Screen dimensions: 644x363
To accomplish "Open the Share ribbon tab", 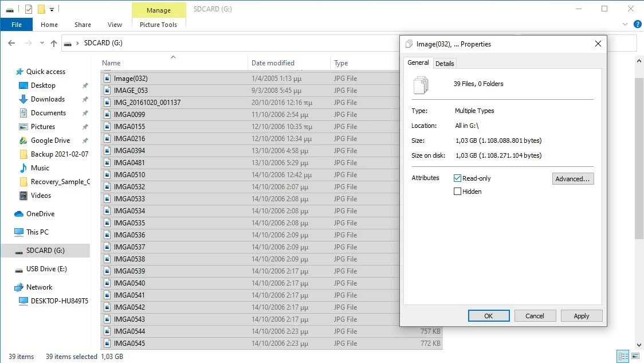I will tap(83, 24).
